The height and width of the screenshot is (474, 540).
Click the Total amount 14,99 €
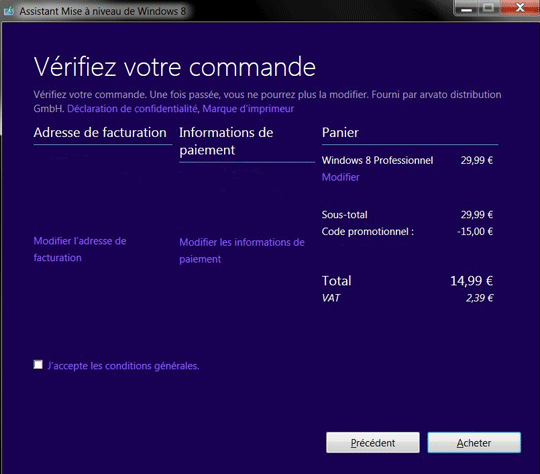coord(471,281)
